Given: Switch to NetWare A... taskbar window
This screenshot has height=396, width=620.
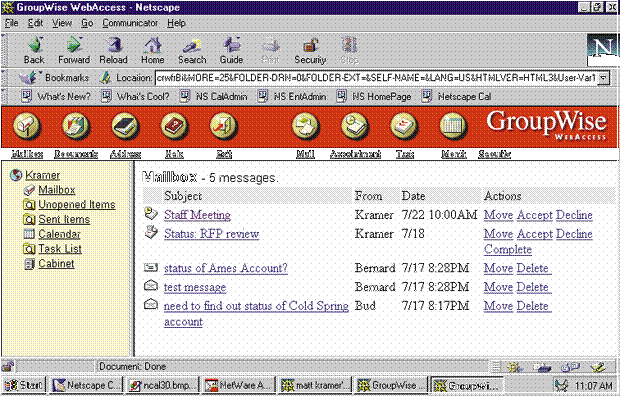Looking at the screenshot, I should 238,385.
